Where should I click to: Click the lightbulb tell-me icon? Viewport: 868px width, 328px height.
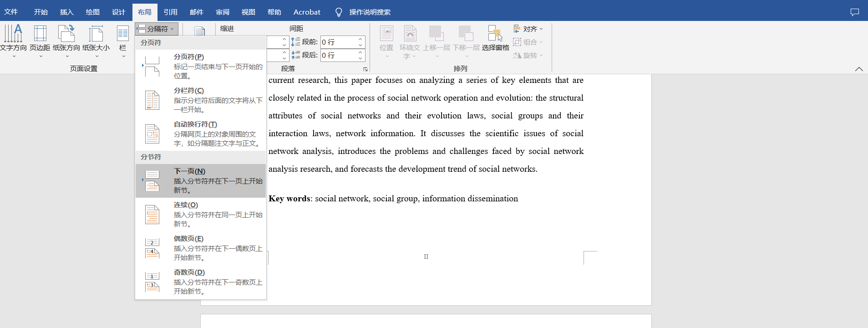[x=338, y=12]
